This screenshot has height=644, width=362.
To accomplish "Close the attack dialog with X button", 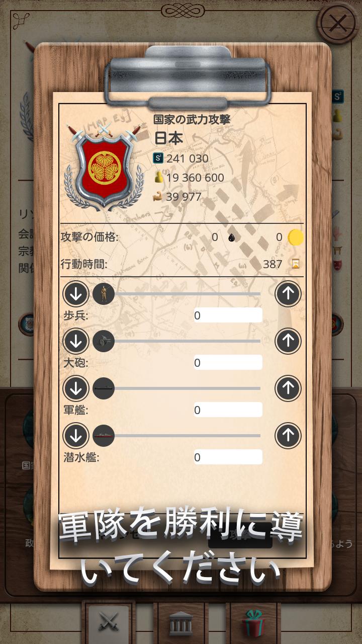I will [338, 23].
